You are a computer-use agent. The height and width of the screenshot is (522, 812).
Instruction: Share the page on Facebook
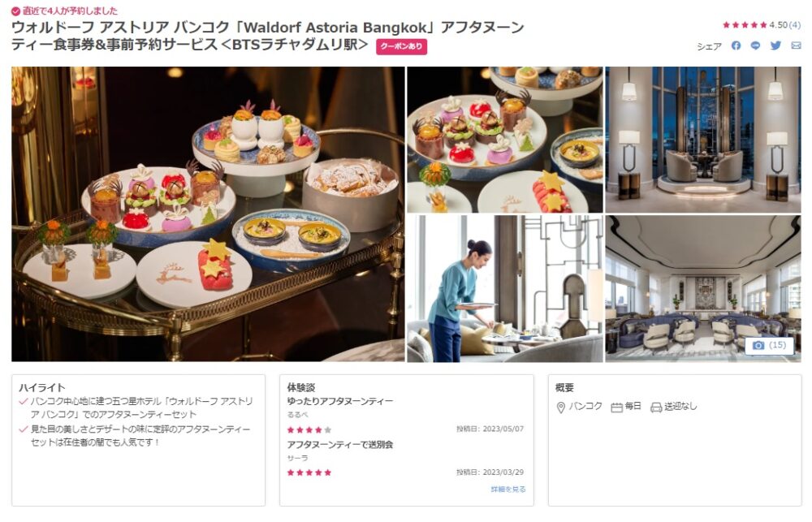[736, 45]
